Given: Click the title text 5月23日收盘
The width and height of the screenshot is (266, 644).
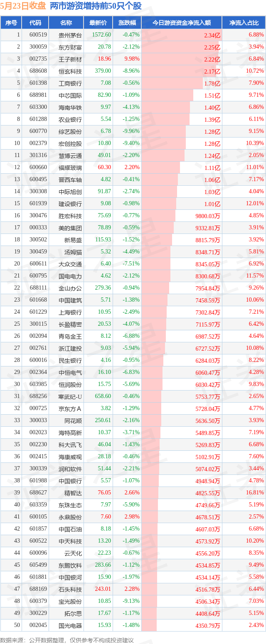Looking at the screenshot, I should [x=23, y=6].
